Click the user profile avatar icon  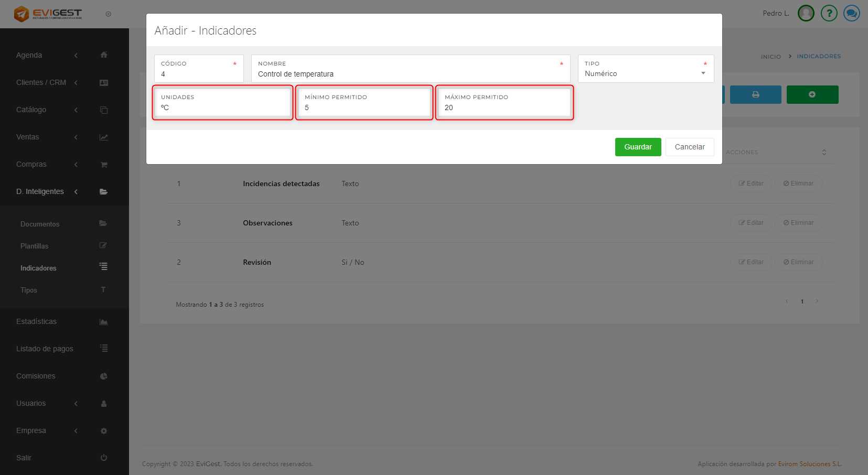(806, 13)
